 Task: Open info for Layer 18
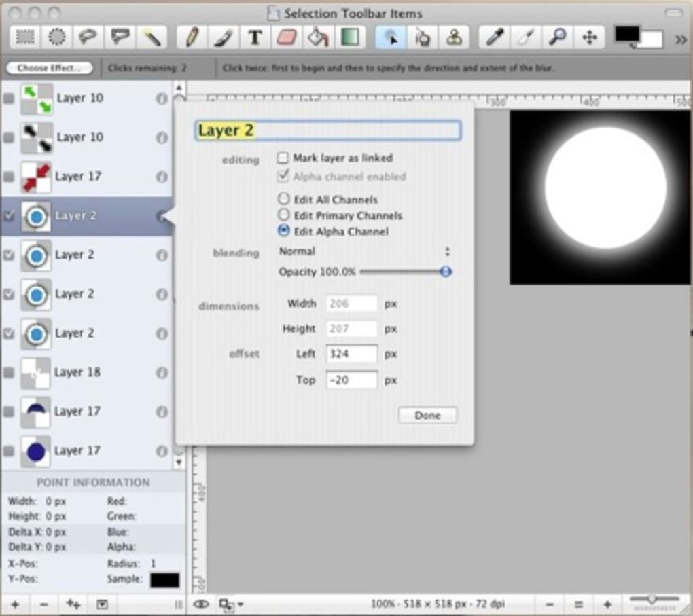pos(162,372)
